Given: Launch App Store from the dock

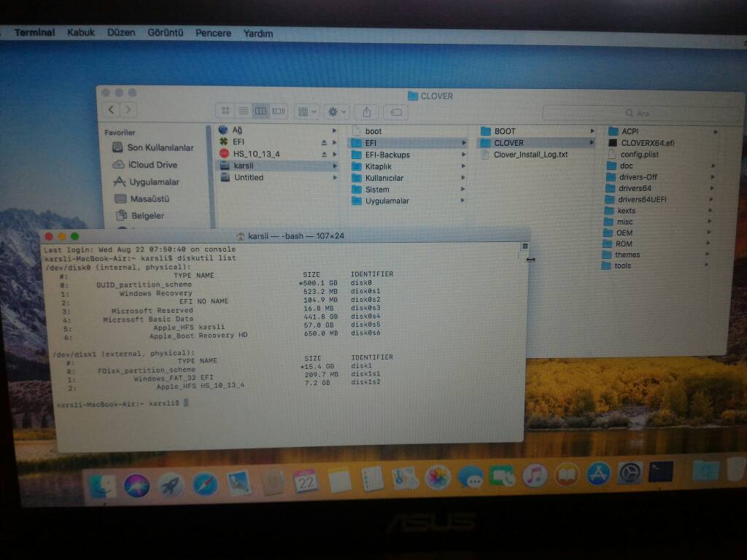Looking at the screenshot, I should (598, 474).
